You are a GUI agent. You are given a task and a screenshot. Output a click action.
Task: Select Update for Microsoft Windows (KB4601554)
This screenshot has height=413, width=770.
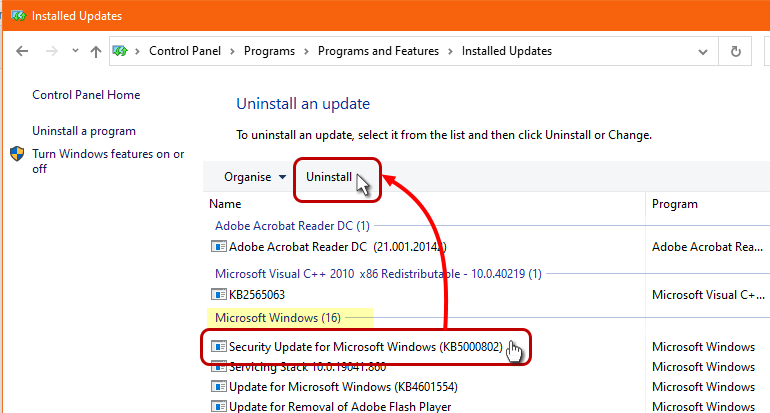click(343, 387)
